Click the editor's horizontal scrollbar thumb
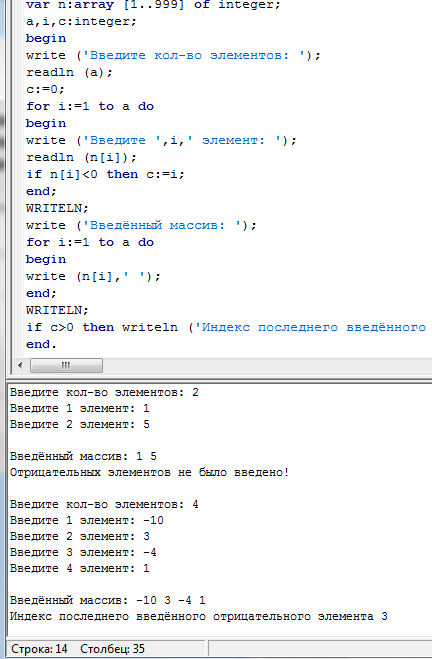Image resolution: width=432 pixels, height=659 pixels. (x=66, y=365)
